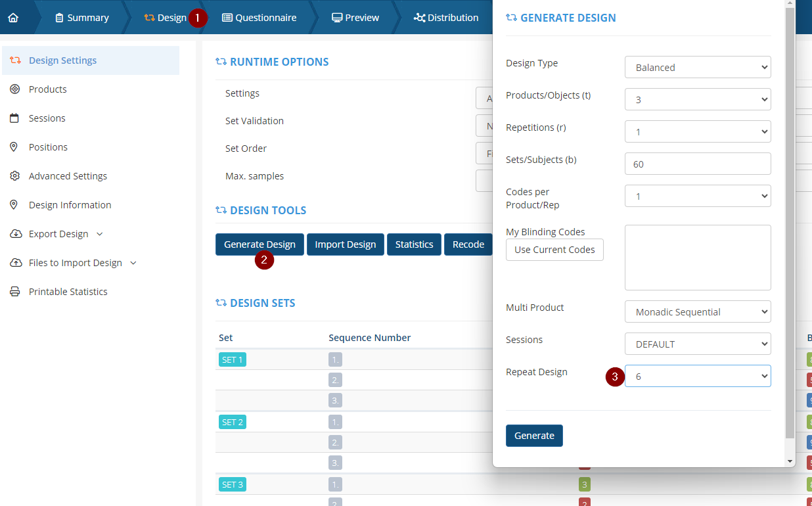Open the Multi Product dropdown
Image resolution: width=812 pixels, height=506 pixels.
(697, 311)
